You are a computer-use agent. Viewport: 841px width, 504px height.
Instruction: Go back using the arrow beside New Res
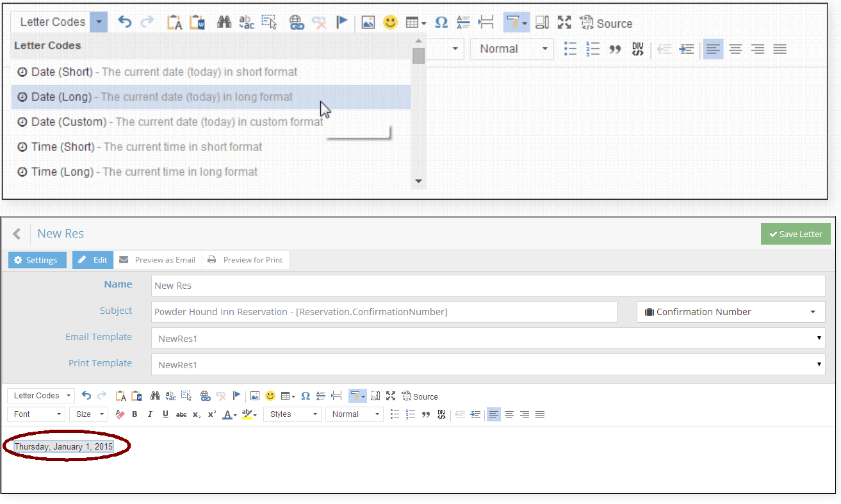17,234
